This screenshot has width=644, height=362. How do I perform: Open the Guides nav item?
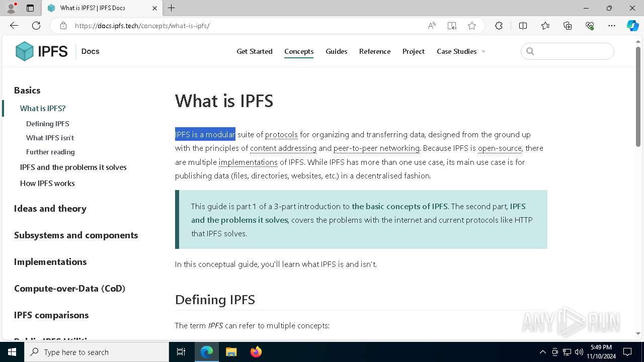(x=337, y=51)
